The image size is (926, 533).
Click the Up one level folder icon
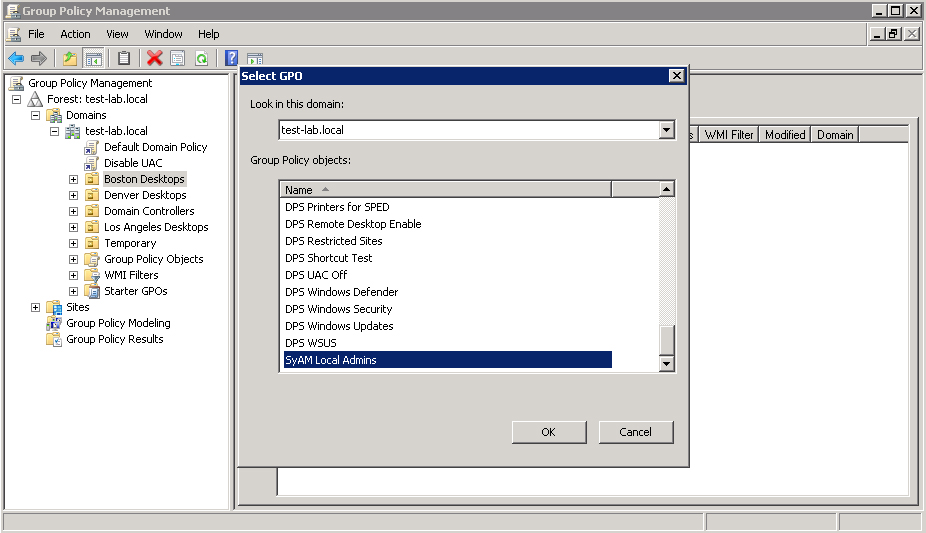(69, 59)
